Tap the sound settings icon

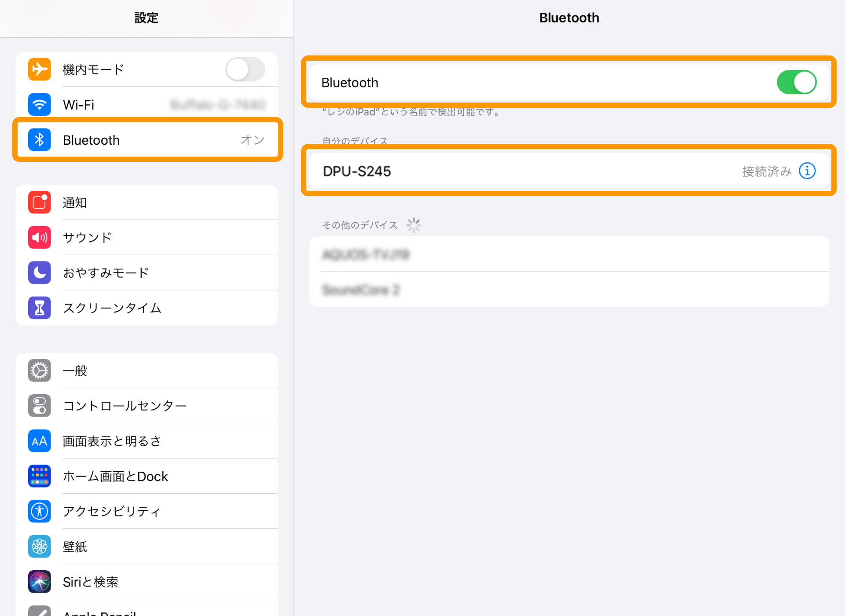[x=39, y=236]
